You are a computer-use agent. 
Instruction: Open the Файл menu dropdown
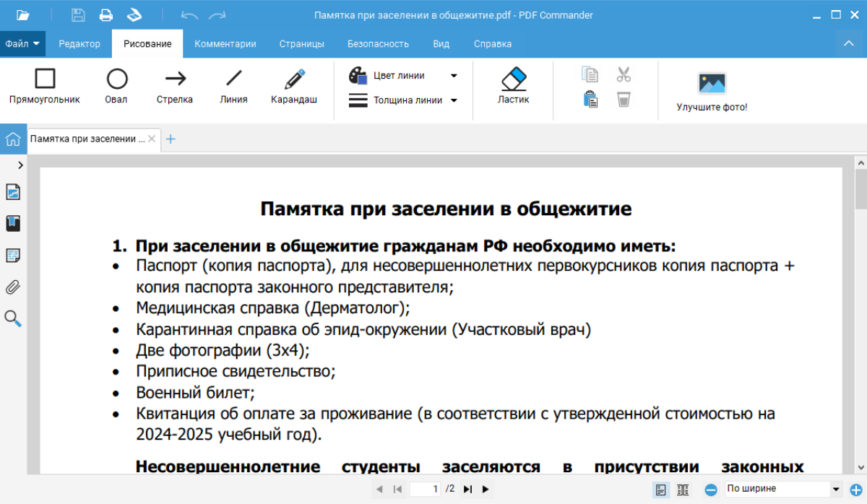click(x=22, y=43)
